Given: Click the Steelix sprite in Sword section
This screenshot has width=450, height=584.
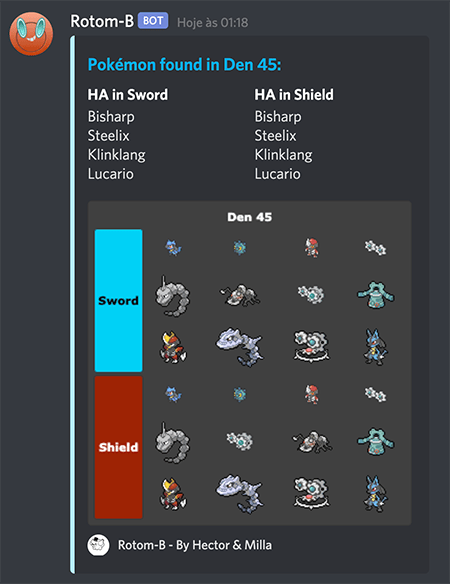Looking at the screenshot, I should (x=240, y=347).
